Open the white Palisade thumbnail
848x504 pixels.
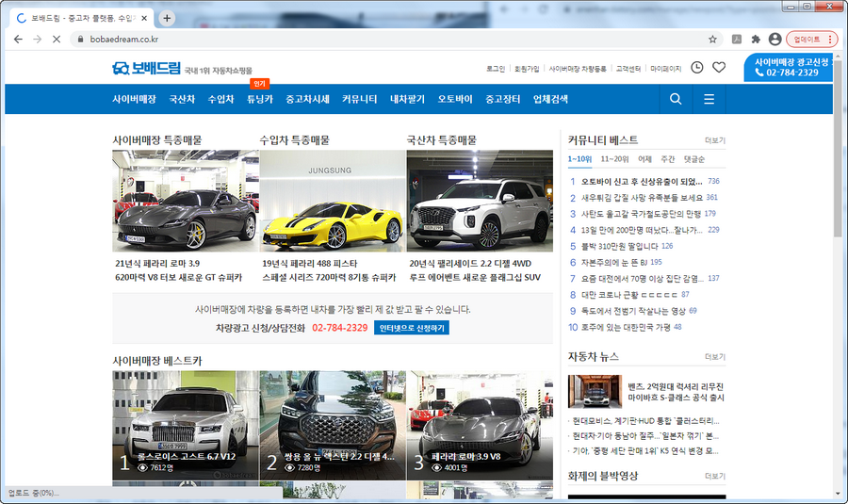pos(480,201)
